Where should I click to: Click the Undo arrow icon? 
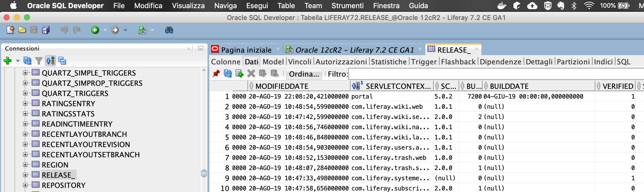coord(64,30)
